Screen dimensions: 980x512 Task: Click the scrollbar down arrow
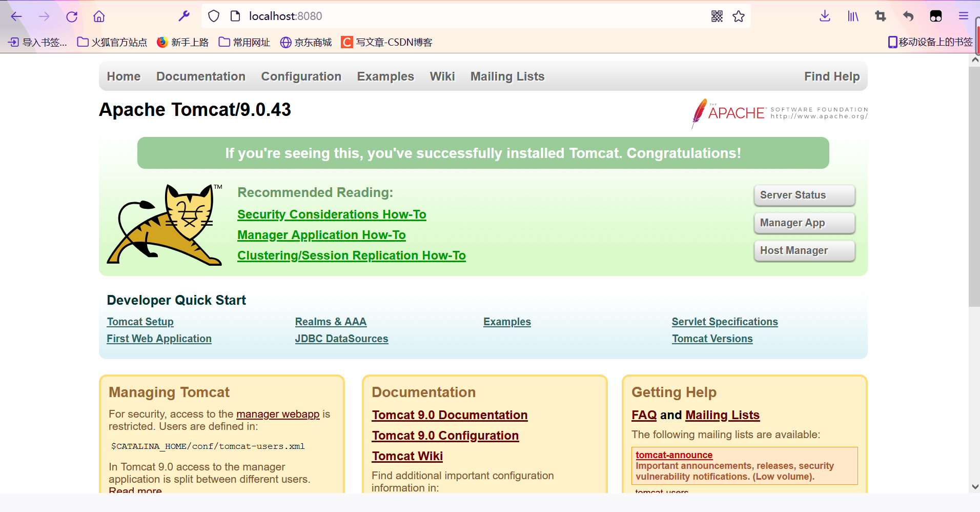[x=975, y=486]
